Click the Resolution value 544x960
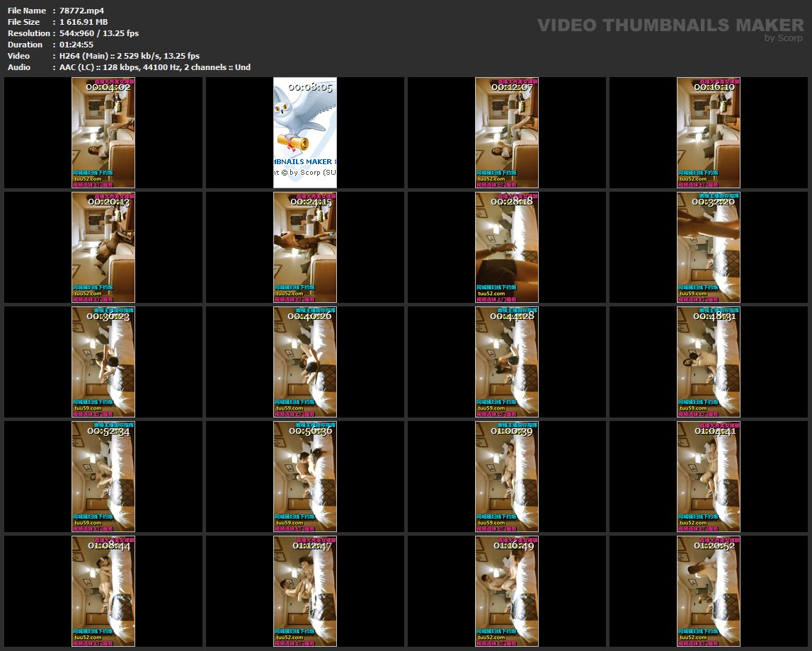The height and width of the screenshot is (651, 812). [x=98, y=33]
